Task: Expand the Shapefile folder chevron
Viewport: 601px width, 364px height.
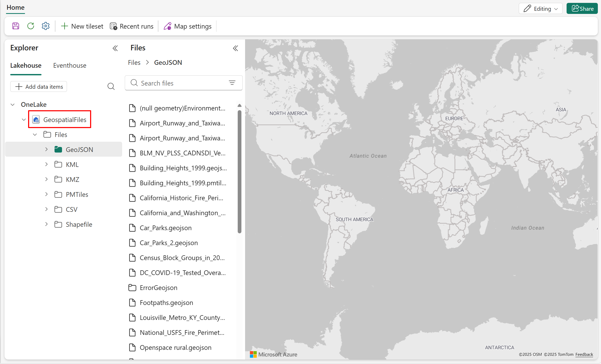Action: click(x=46, y=224)
